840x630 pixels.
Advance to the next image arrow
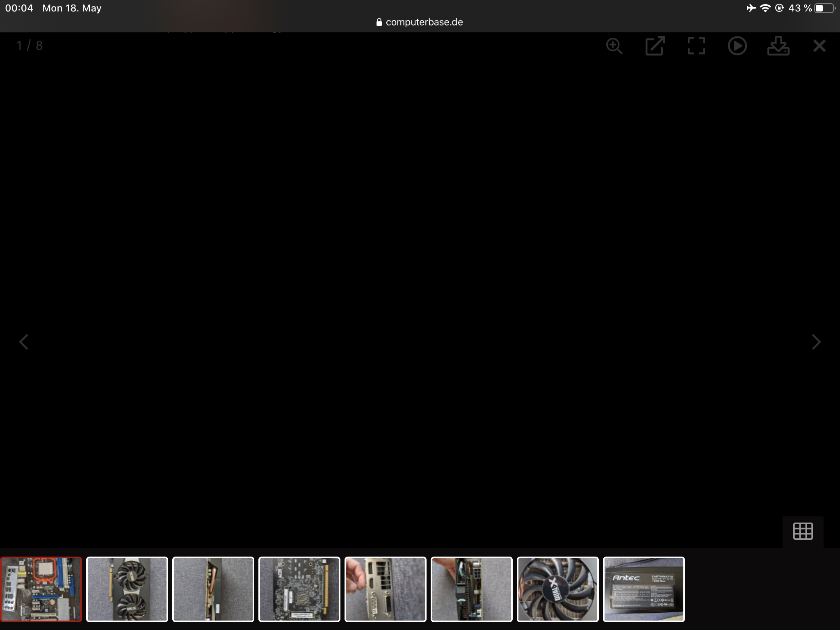tap(816, 342)
